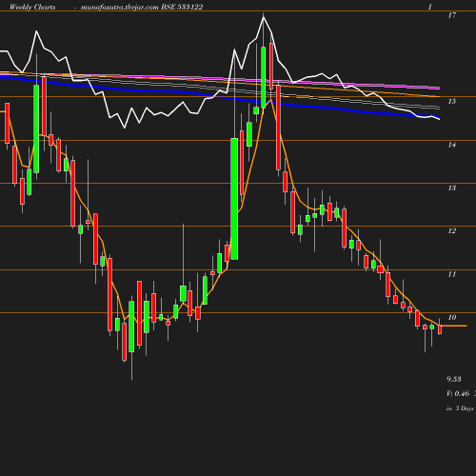Click the "14" price axis label
The height and width of the screenshot is (476, 476).
(452, 145)
